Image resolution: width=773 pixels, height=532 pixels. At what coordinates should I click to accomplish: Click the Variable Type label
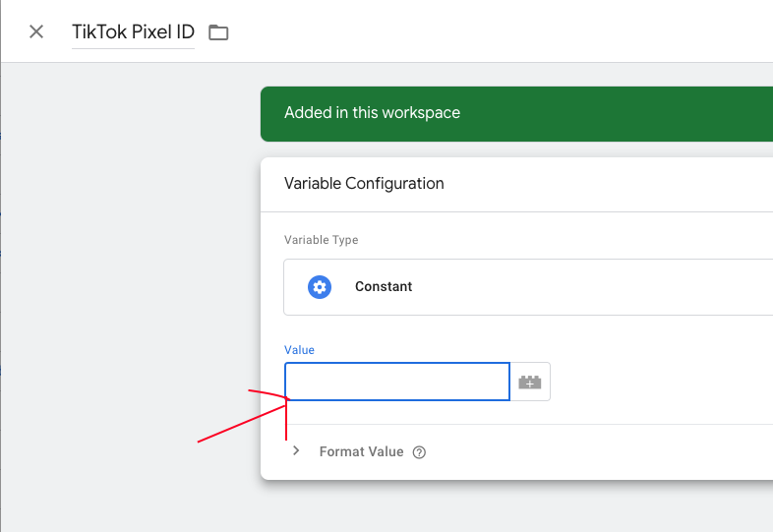pyautogui.click(x=321, y=240)
